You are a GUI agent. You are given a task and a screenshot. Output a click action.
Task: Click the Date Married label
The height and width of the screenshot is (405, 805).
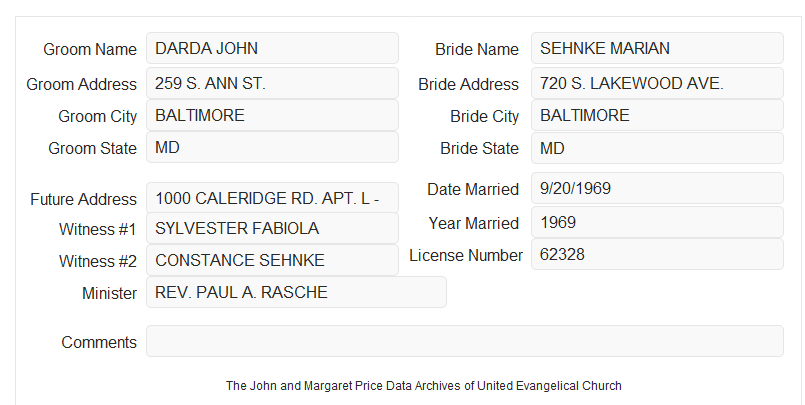coord(473,189)
